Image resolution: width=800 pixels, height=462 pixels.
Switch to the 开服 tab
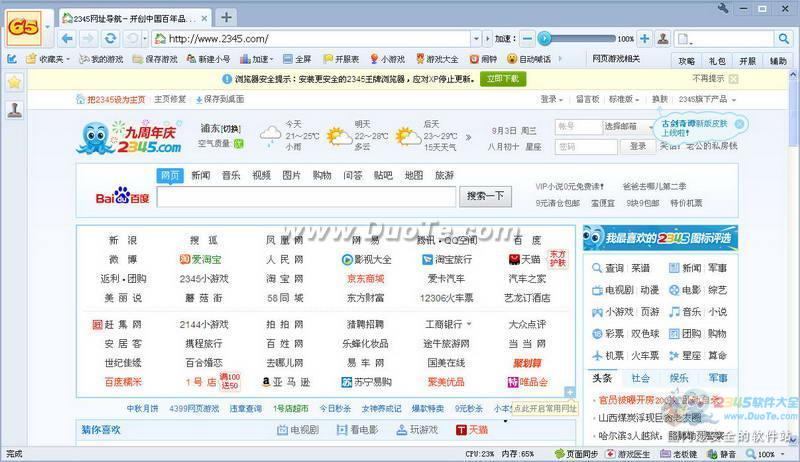pyautogui.click(x=747, y=61)
